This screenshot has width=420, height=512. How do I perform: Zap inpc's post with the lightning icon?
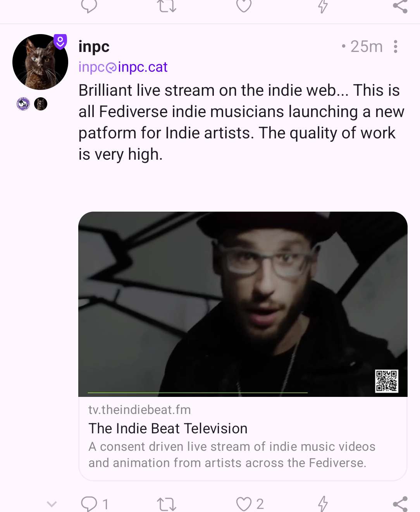(323, 504)
